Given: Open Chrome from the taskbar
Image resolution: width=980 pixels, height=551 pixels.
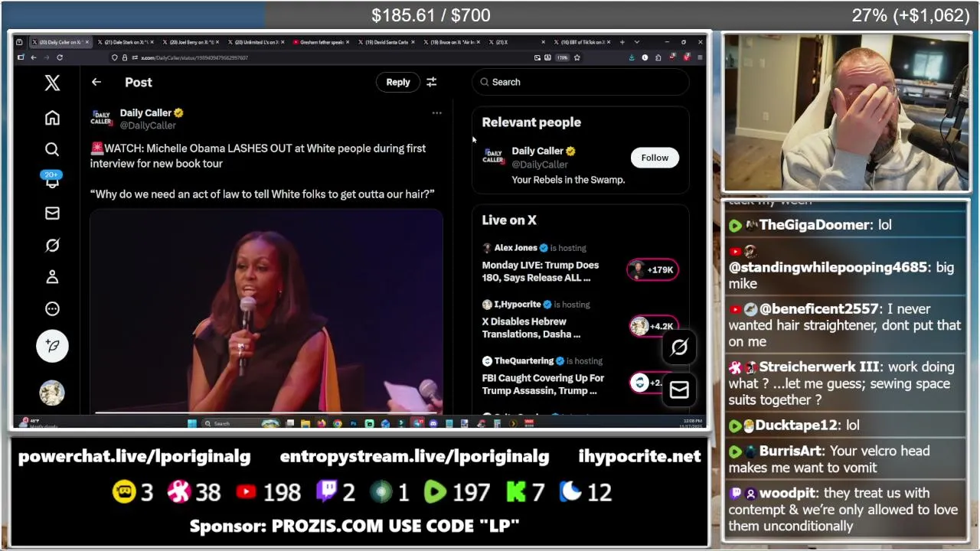Looking at the screenshot, I should point(337,423).
